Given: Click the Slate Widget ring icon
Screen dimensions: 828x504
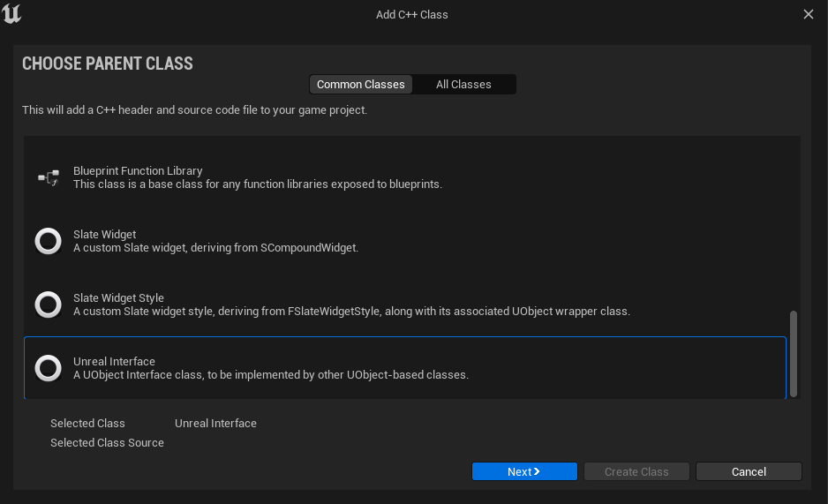Looking at the screenshot, I should pyautogui.click(x=48, y=241).
